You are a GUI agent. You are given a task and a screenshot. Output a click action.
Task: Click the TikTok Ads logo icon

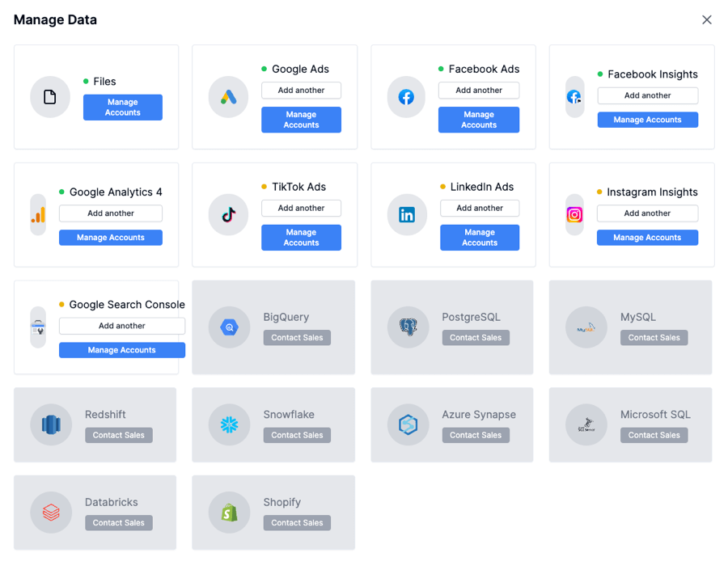228,215
